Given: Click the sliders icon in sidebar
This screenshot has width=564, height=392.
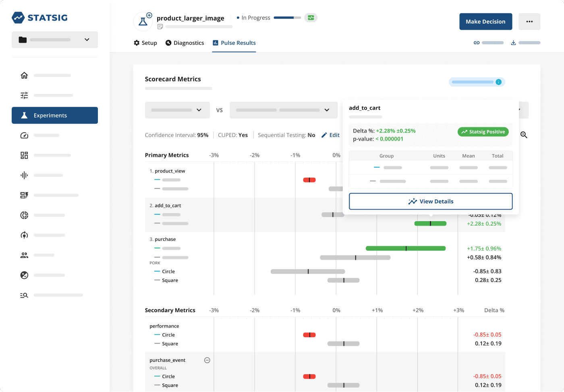Looking at the screenshot, I should 24,95.
